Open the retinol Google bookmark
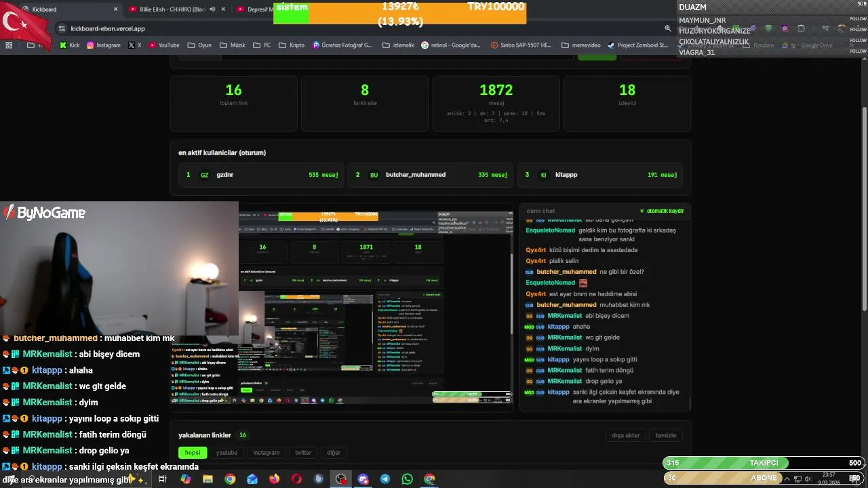868x488 pixels. 451,45
